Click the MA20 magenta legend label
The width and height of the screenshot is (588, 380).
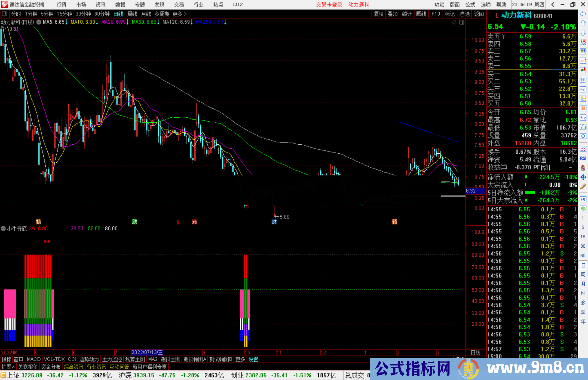point(113,22)
